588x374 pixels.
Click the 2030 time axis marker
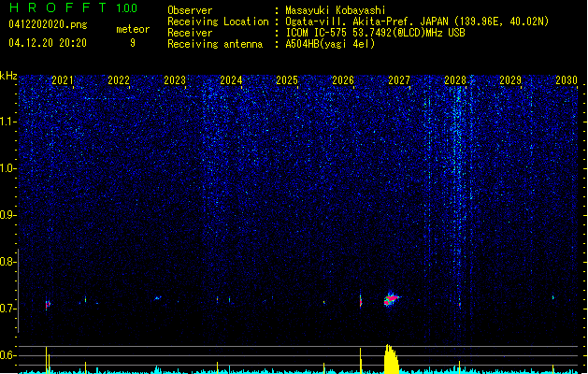[x=566, y=80]
